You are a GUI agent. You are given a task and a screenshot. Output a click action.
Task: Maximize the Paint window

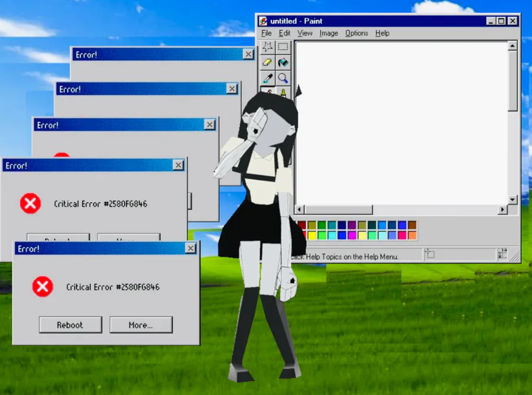[501, 21]
